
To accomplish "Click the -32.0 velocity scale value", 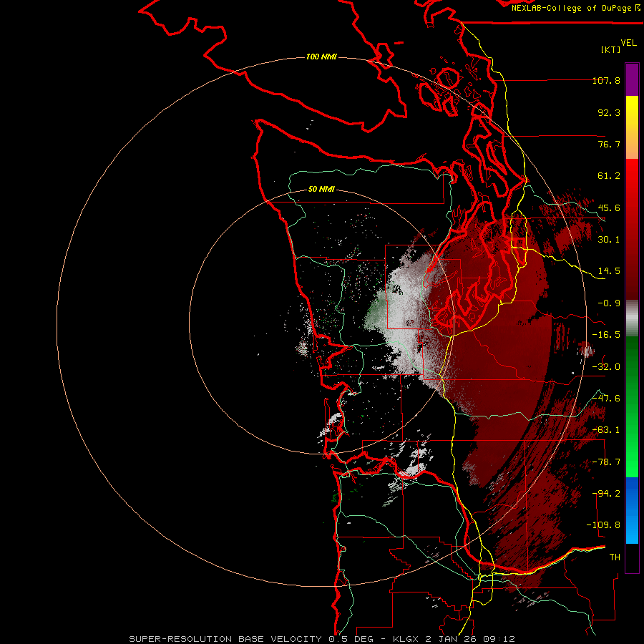I will [x=606, y=367].
